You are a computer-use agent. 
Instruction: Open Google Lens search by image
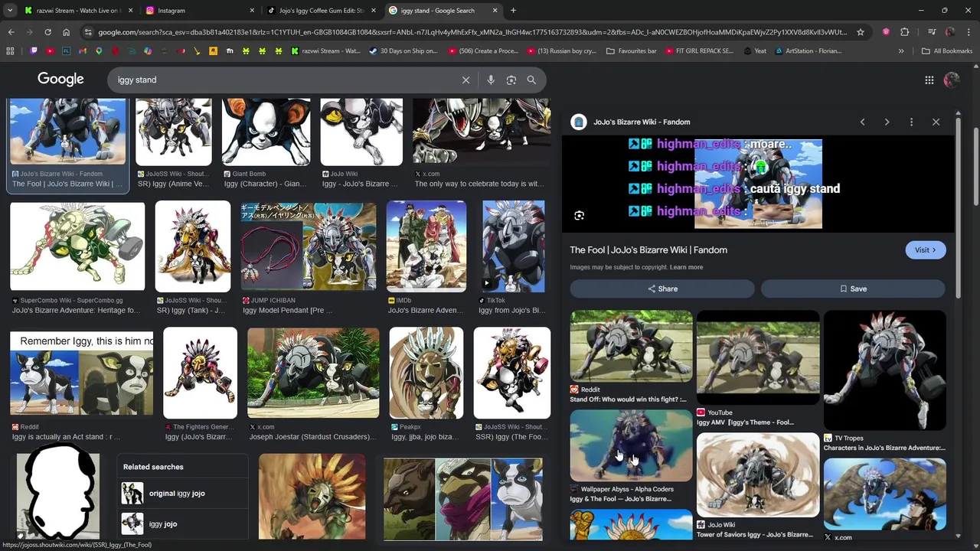(511, 80)
